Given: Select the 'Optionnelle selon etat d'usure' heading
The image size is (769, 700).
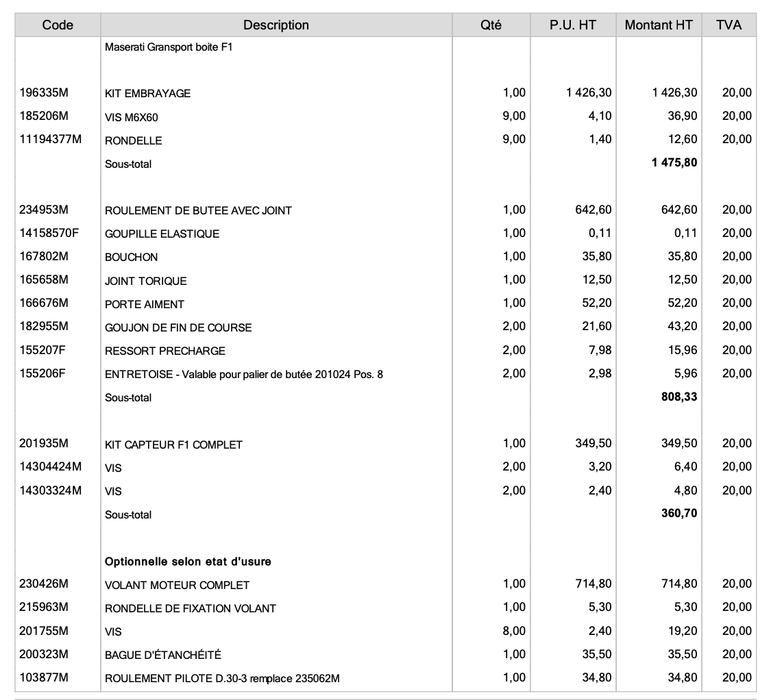Looking at the screenshot, I should point(188,562).
